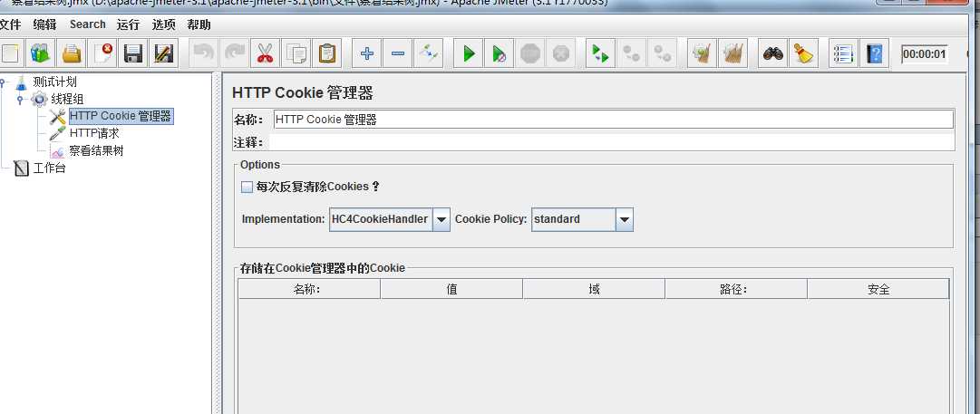This screenshot has height=414, width=980.
Task: Clear results with the broom icon
Action: [702, 53]
